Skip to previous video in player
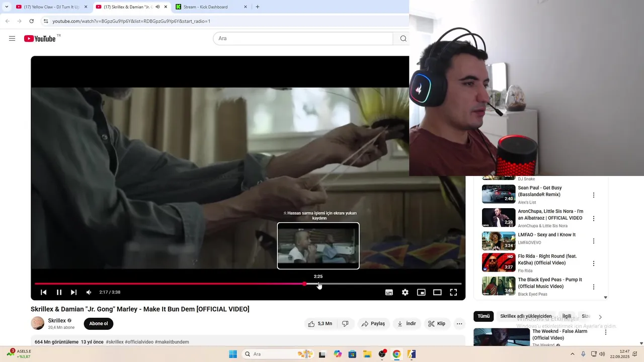Image resolution: width=644 pixels, height=362 pixels. coord(44,292)
